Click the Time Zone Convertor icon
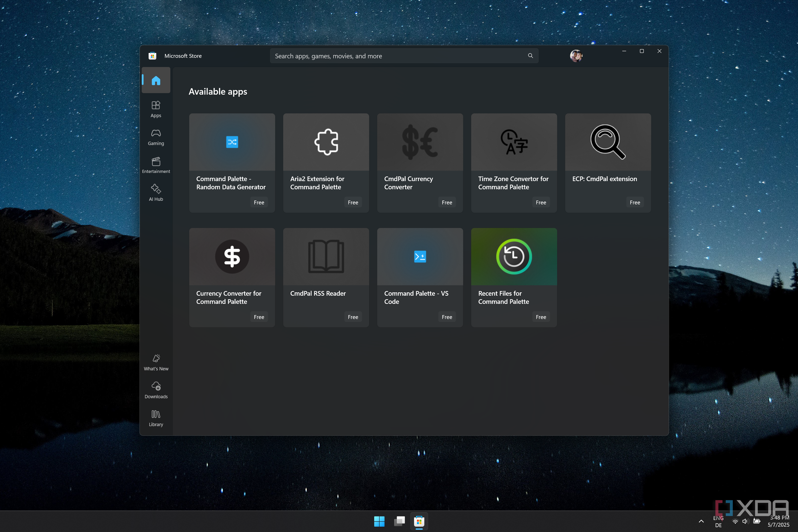 point(514,142)
